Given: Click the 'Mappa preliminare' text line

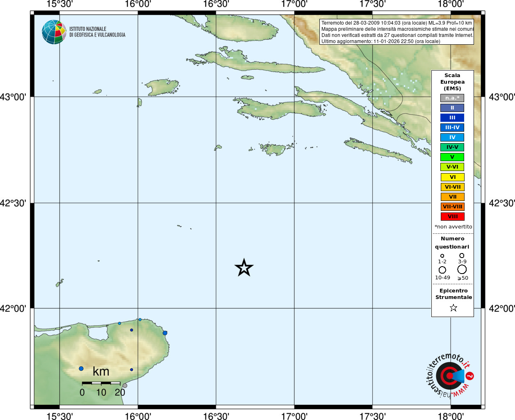Looking at the screenshot, I should tap(397, 29).
